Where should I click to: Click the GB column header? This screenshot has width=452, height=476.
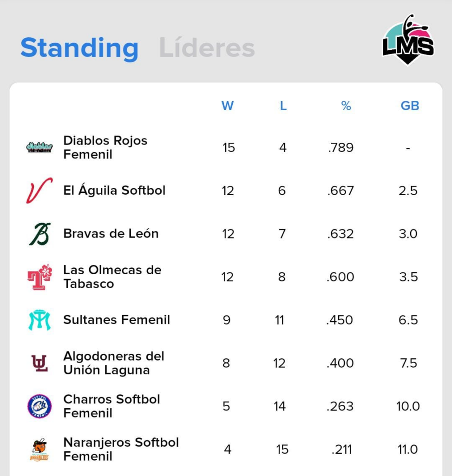pyautogui.click(x=410, y=106)
